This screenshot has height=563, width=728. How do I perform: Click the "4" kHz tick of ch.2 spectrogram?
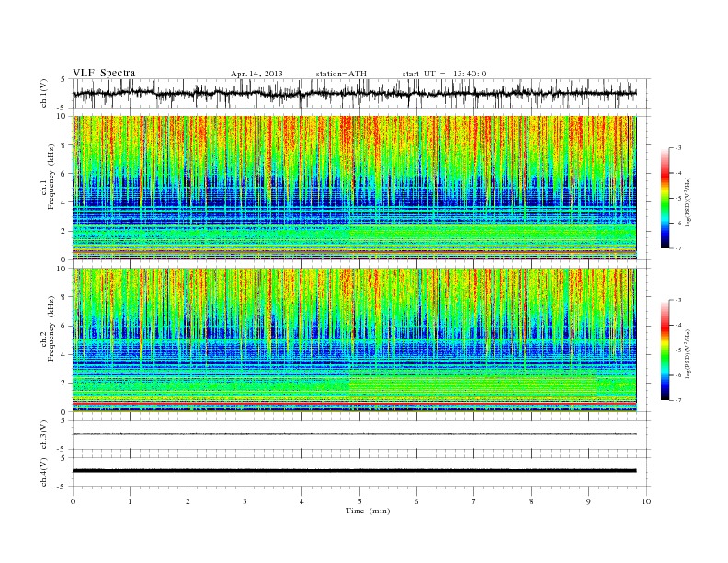click(64, 354)
